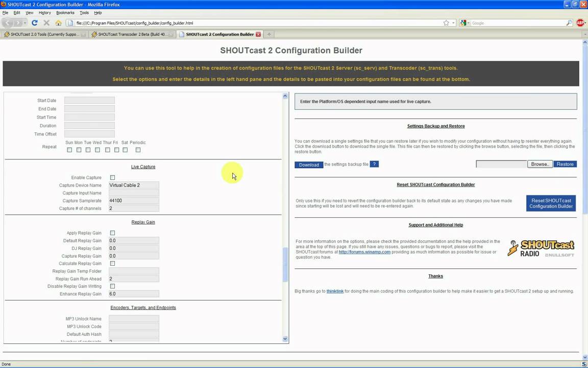Screen dimensions: 588x368
Task: Go to the Firefox home page icon
Action: (58, 23)
